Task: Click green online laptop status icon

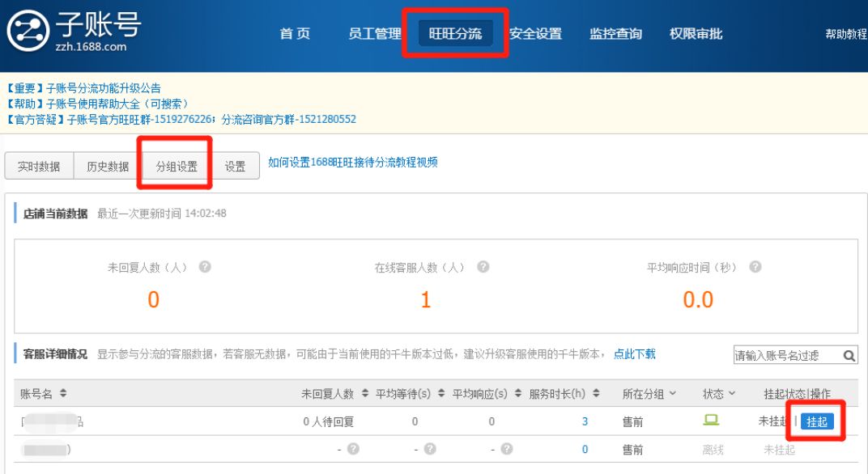Action: [x=712, y=421]
